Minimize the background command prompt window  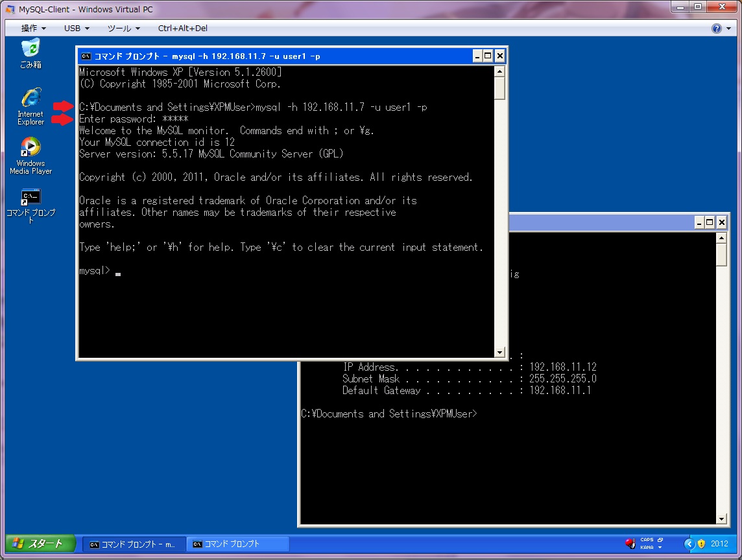click(x=699, y=223)
